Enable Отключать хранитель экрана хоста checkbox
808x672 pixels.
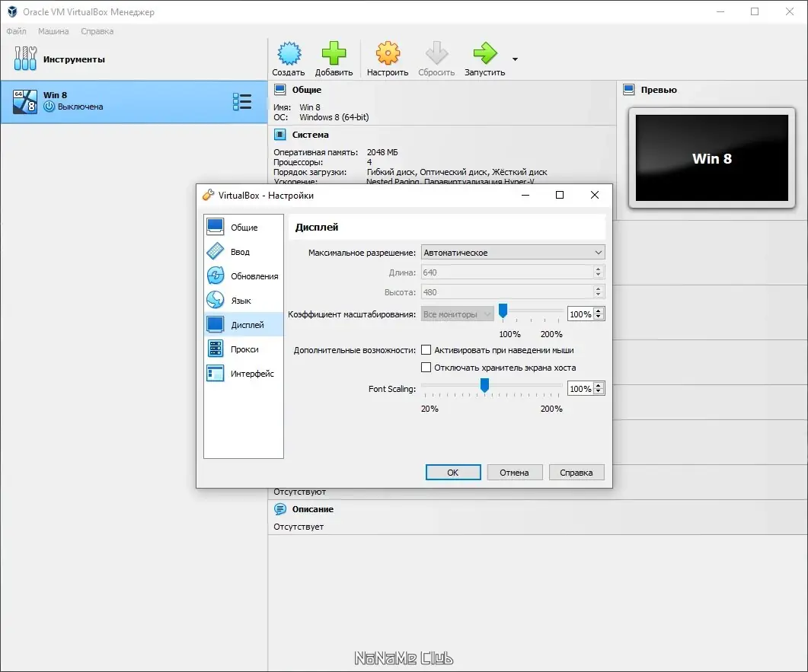426,367
